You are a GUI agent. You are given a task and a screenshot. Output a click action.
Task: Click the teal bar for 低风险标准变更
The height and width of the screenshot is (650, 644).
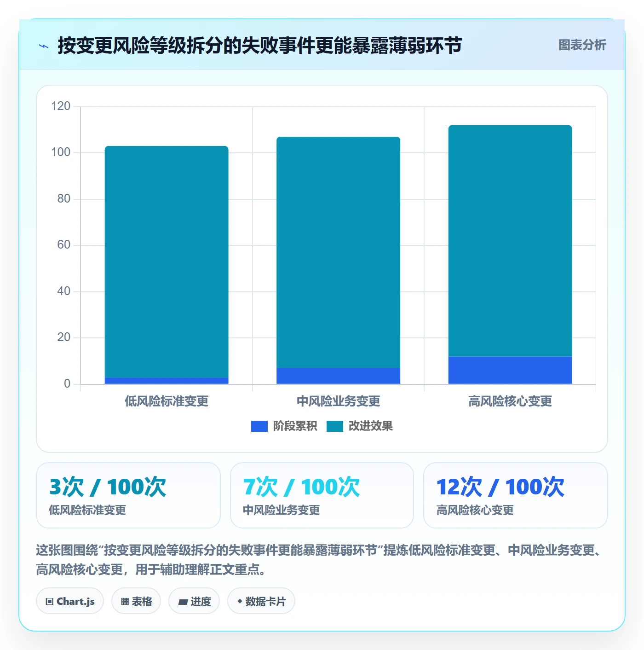tap(167, 261)
